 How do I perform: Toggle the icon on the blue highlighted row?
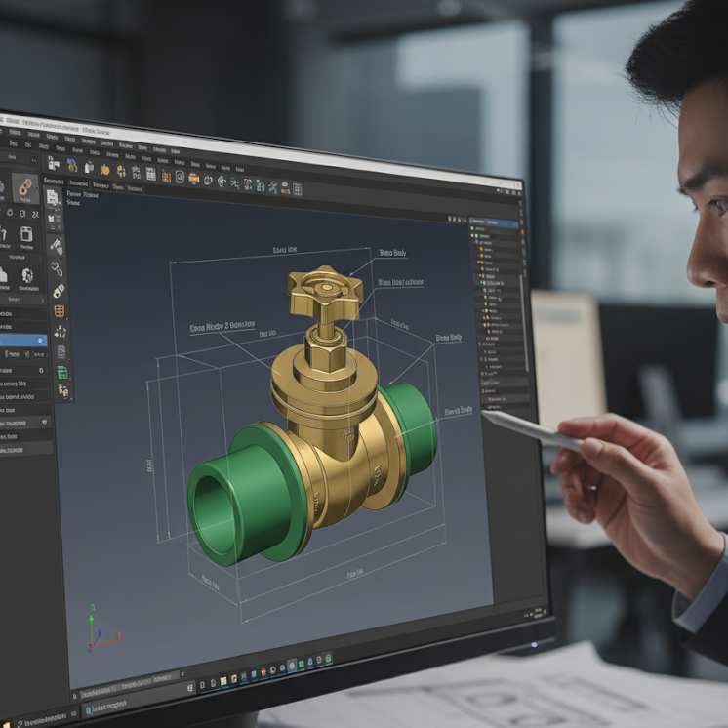click(x=40, y=340)
